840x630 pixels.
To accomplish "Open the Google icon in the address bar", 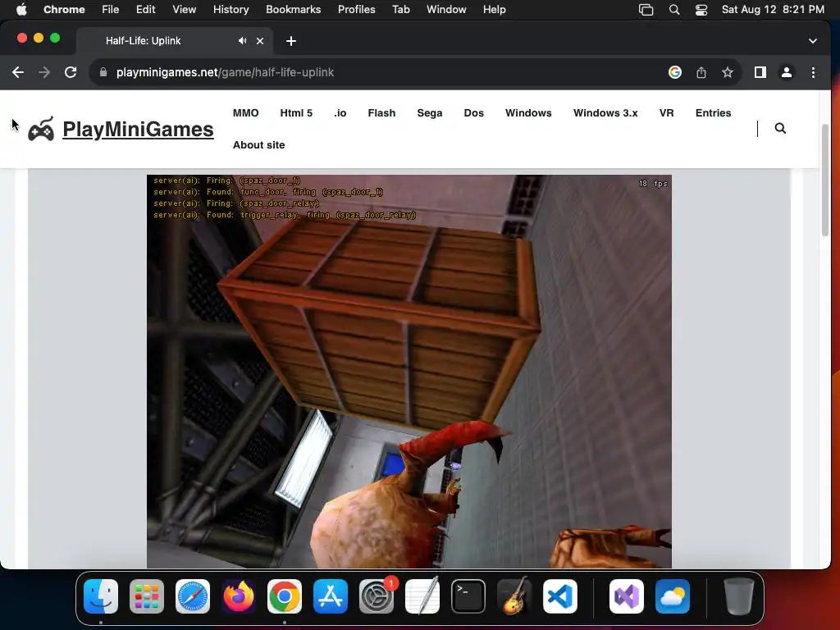I will (675, 72).
